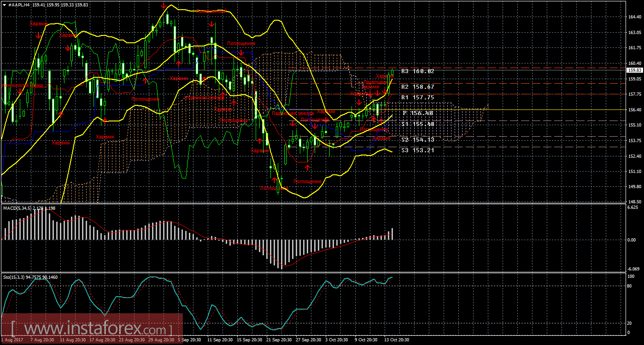Viewport: 644px width, 345px height.
Task: Select the Повешенный pattern label
Action: point(211,11)
